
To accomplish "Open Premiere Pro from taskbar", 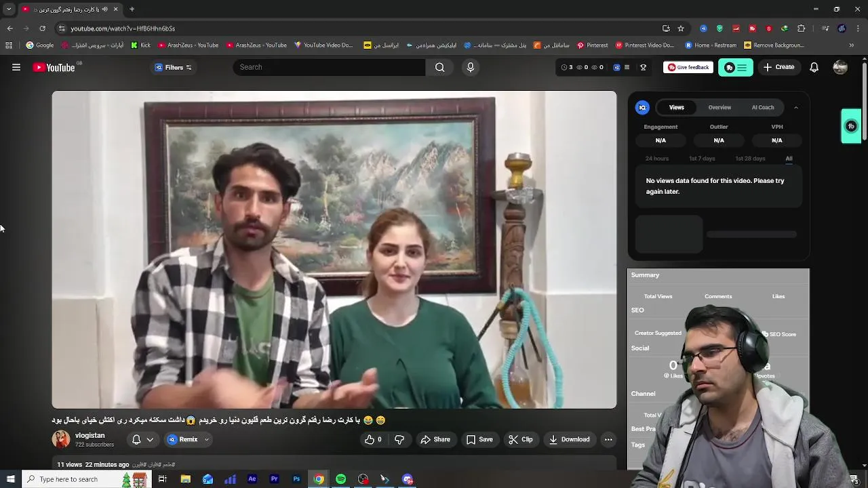I will 275,479.
